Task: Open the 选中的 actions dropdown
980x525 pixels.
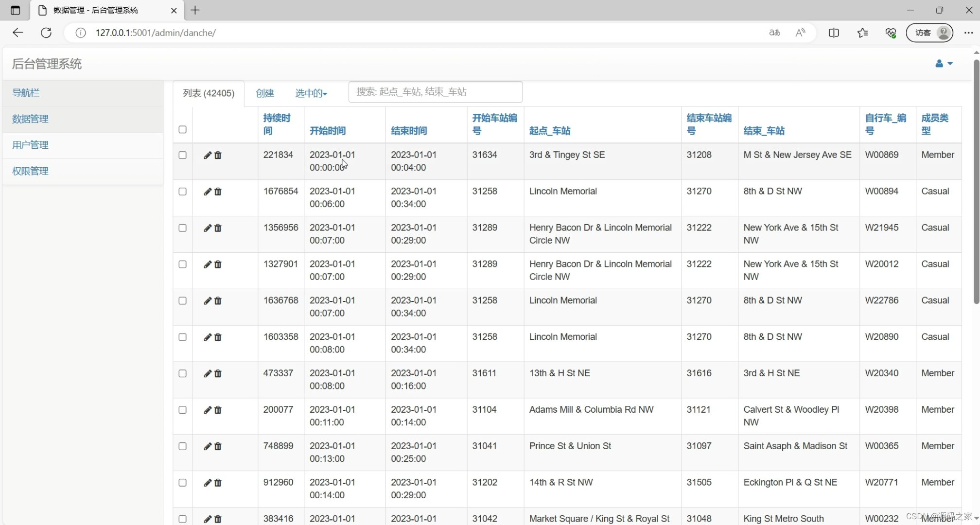Action: [311, 93]
